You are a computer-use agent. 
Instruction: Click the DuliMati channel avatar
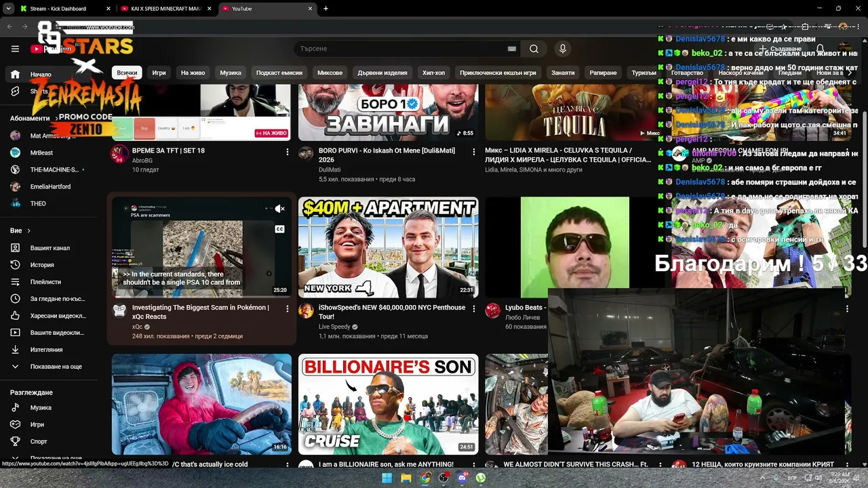(307, 153)
